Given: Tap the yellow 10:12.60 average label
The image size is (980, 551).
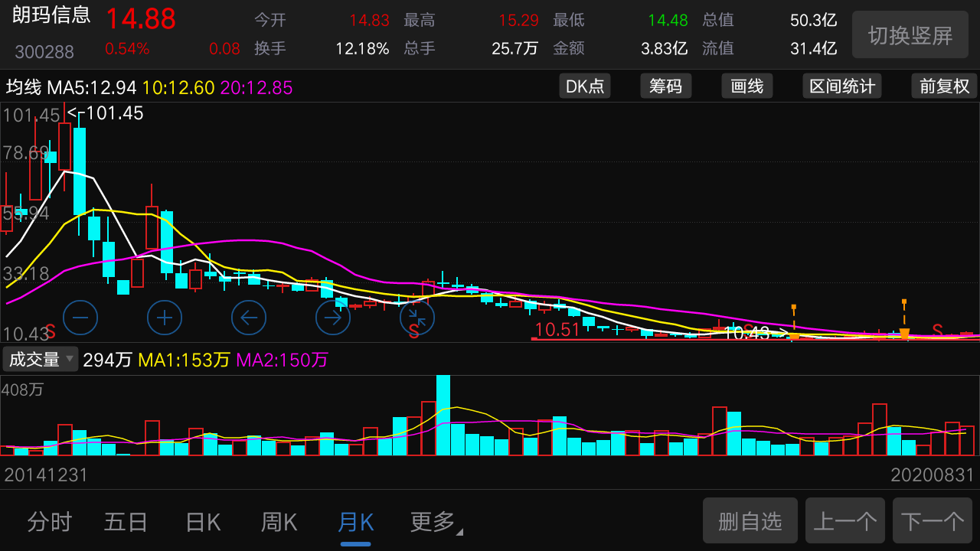Looking at the screenshot, I should 178,88.
